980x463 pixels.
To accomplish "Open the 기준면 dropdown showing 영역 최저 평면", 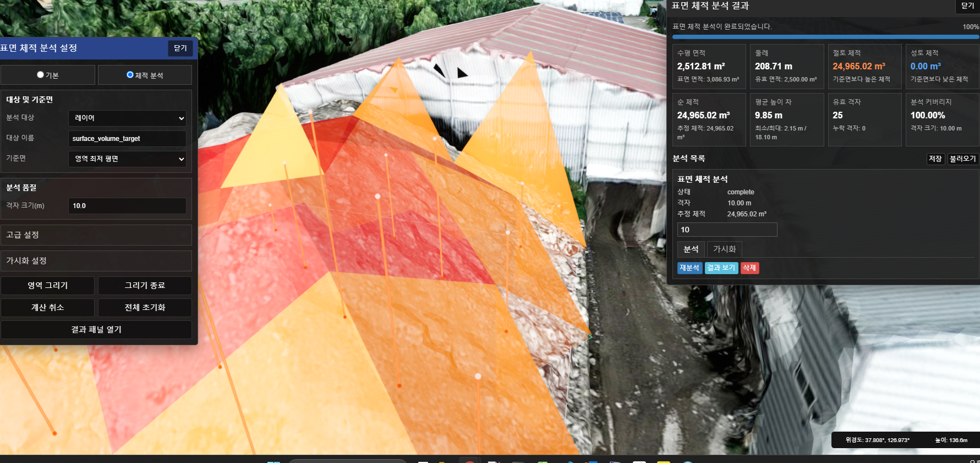I will coord(127,159).
